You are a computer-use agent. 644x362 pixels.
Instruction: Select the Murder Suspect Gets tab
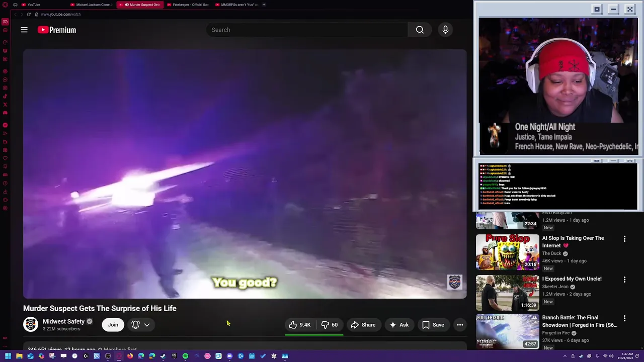tap(140, 5)
